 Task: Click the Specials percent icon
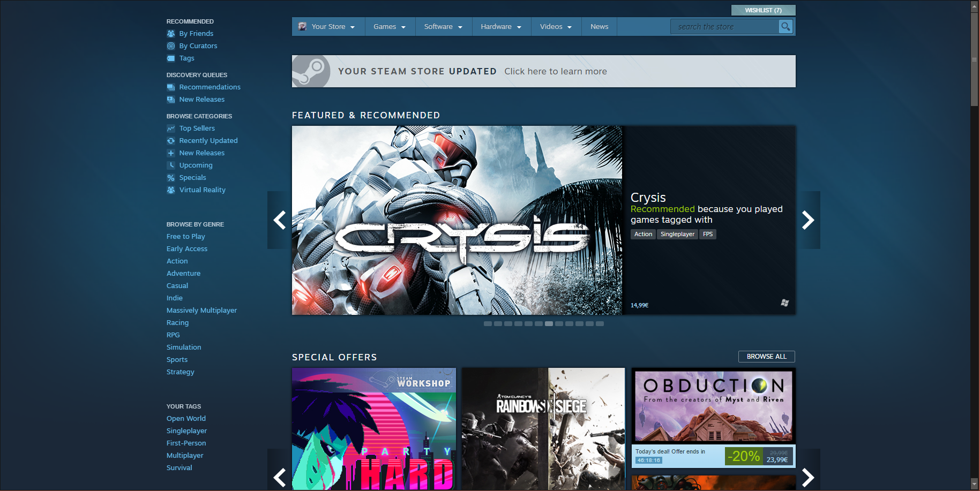[171, 178]
